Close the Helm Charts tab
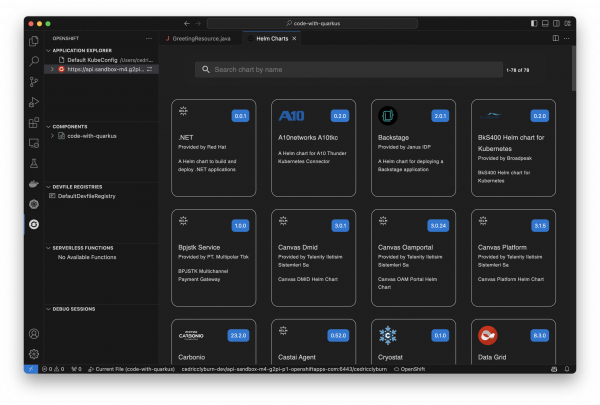 click(x=294, y=38)
